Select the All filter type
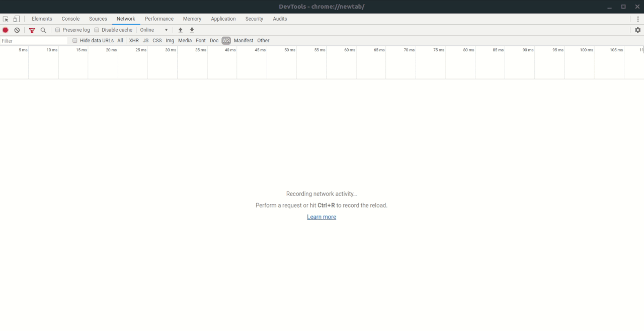 pyautogui.click(x=120, y=41)
